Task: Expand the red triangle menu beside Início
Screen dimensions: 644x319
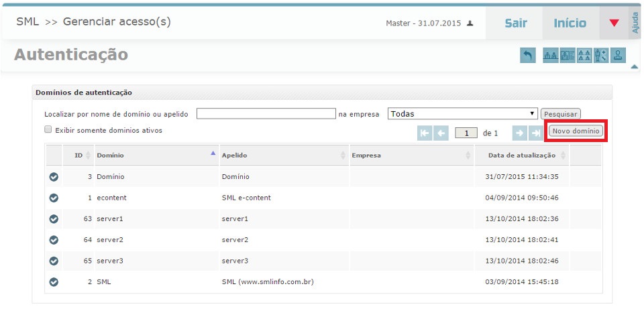Action: 614,23
